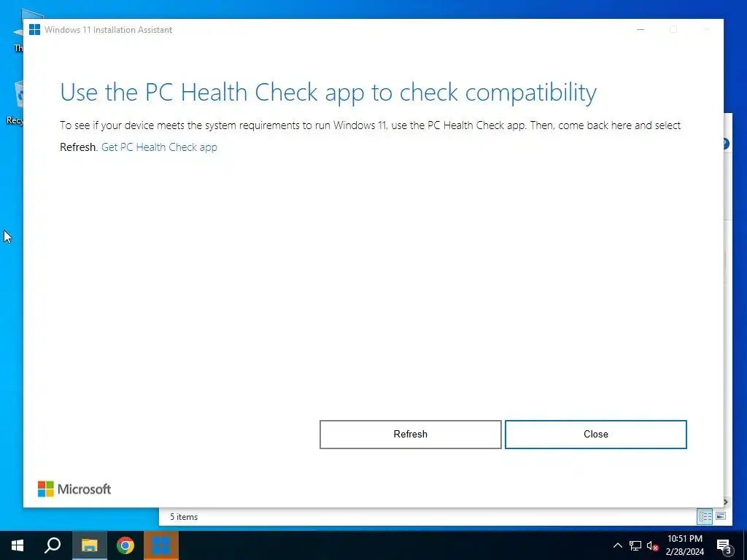The image size is (747, 560).
Task: Click the Windows logo in assistant title bar
Action: point(34,29)
